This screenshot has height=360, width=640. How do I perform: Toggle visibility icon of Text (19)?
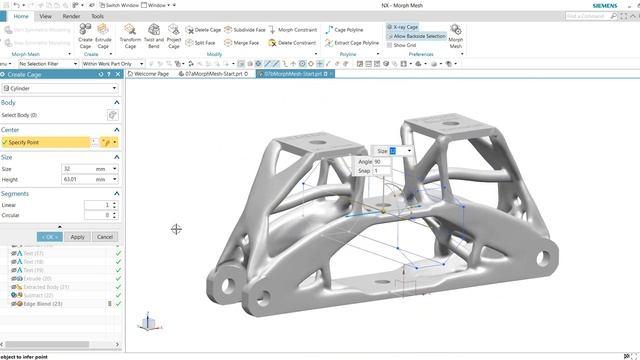13,270
